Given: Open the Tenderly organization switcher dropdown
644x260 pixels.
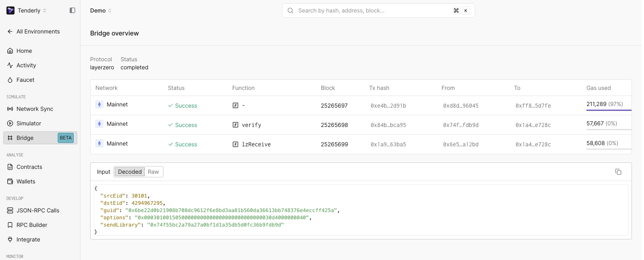Looking at the screenshot, I should click(27, 10).
